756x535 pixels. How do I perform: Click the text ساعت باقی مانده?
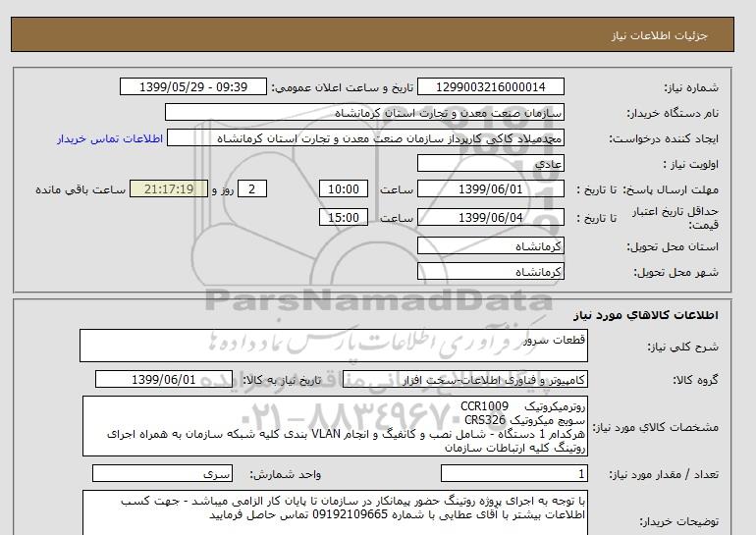pyautogui.click(x=81, y=189)
